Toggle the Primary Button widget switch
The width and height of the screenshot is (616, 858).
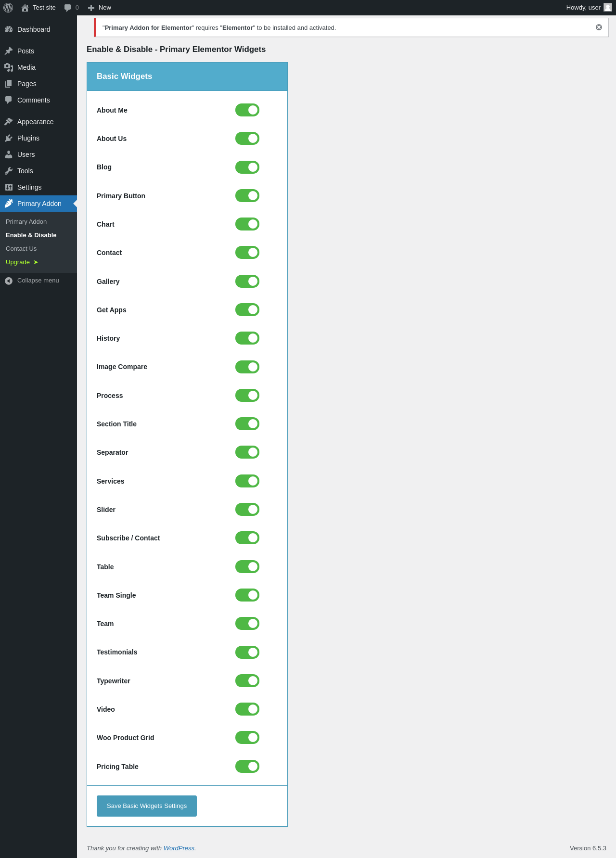click(247, 196)
